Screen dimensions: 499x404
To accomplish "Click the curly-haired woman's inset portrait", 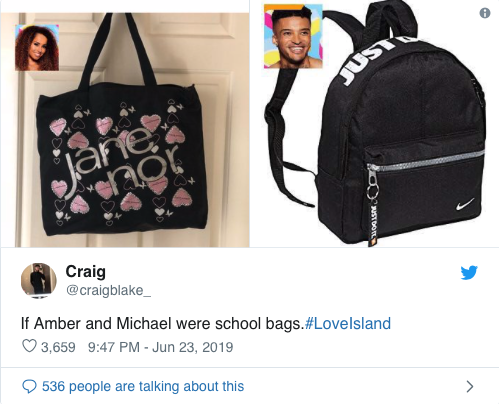I will point(37,48).
